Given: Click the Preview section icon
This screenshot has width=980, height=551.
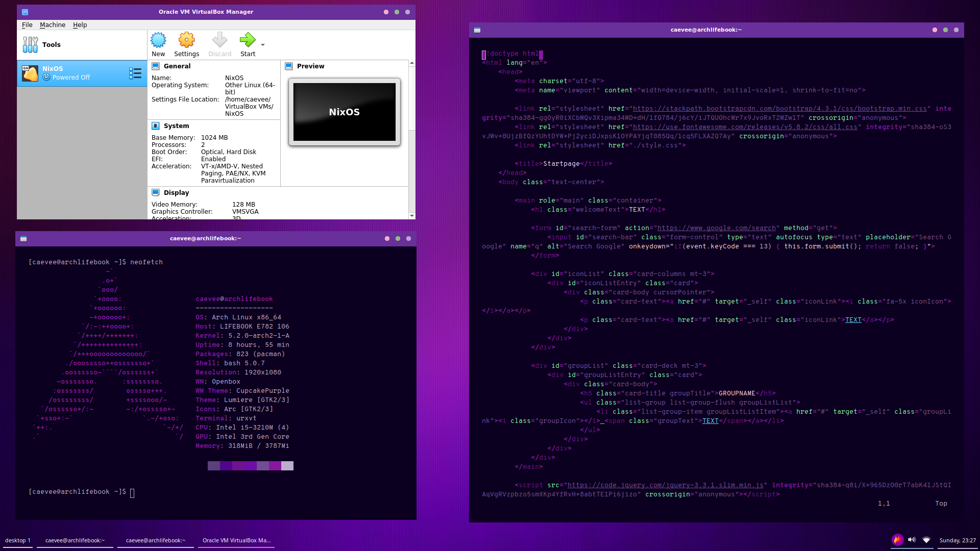Looking at the screenshot, I should pyautogui.click(x=289, y=66).
